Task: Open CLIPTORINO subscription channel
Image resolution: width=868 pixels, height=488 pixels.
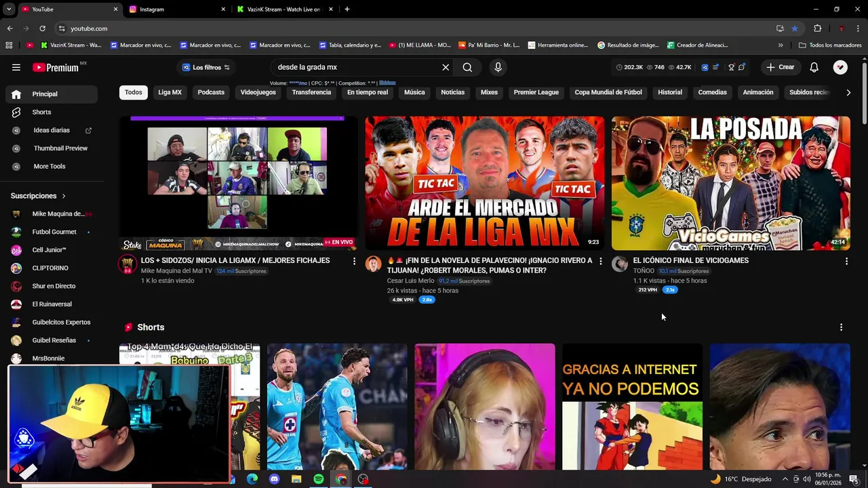Action: point(53,268)
